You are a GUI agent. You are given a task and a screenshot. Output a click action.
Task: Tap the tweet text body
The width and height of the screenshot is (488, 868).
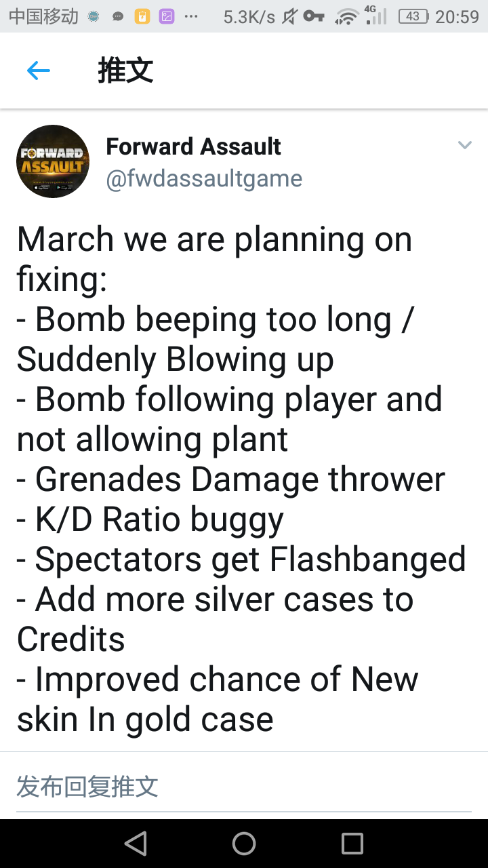click(x=241, y=480)
